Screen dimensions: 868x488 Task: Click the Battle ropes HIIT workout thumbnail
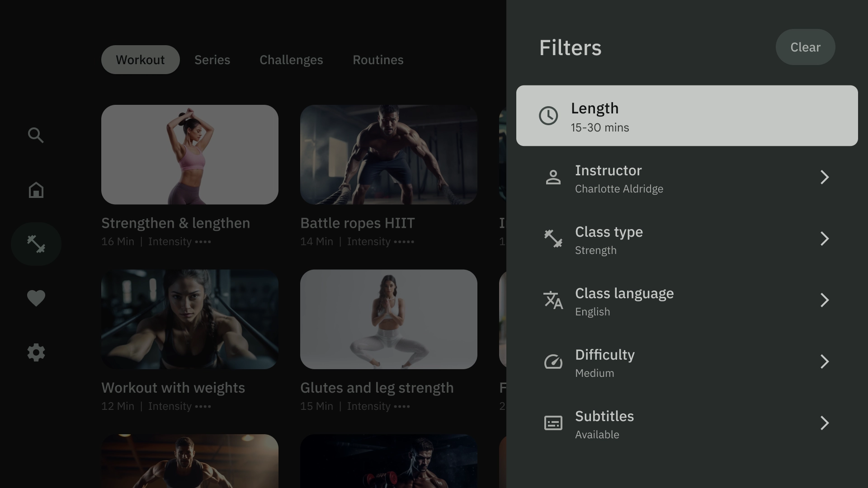click(x=388, y=155)
